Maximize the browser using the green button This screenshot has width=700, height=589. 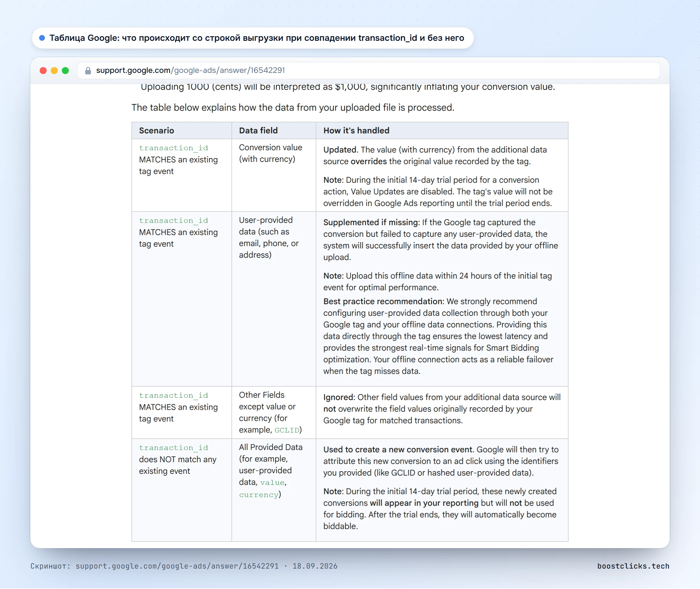pos(65,71)
